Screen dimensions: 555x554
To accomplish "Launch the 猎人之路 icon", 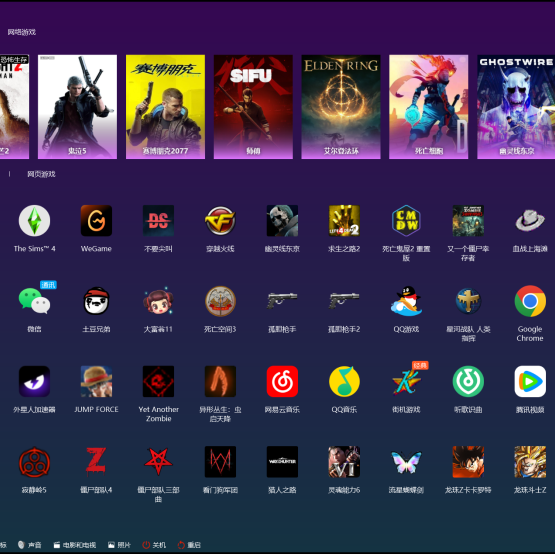I will pos(282,462).
